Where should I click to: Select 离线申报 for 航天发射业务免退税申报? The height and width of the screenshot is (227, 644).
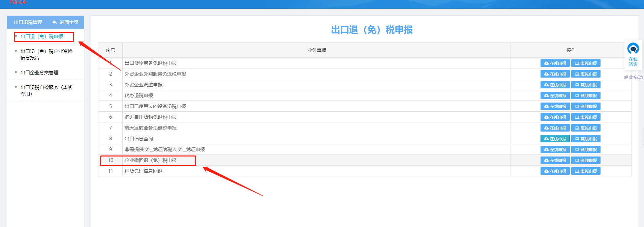click(x=585, y=128)
